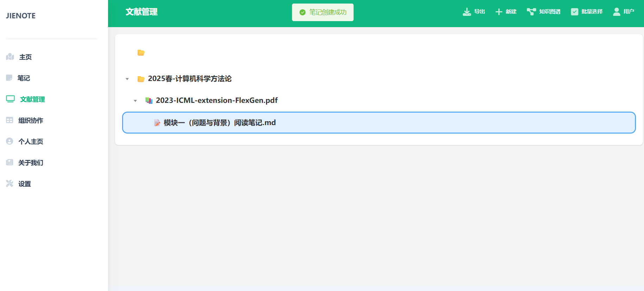Click the 笔记创建成功 toast message
This screenshot has height=291, width=644.
coord(328,12)
